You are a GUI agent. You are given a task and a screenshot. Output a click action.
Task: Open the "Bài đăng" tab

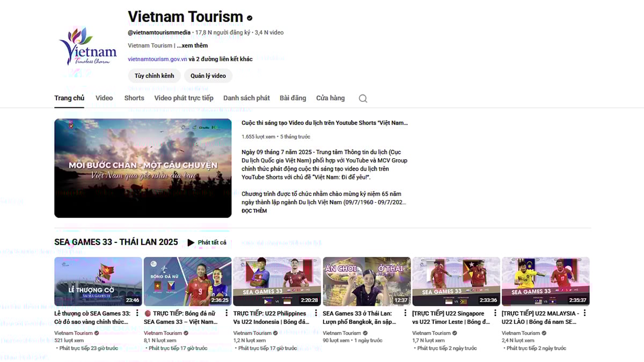292,98
